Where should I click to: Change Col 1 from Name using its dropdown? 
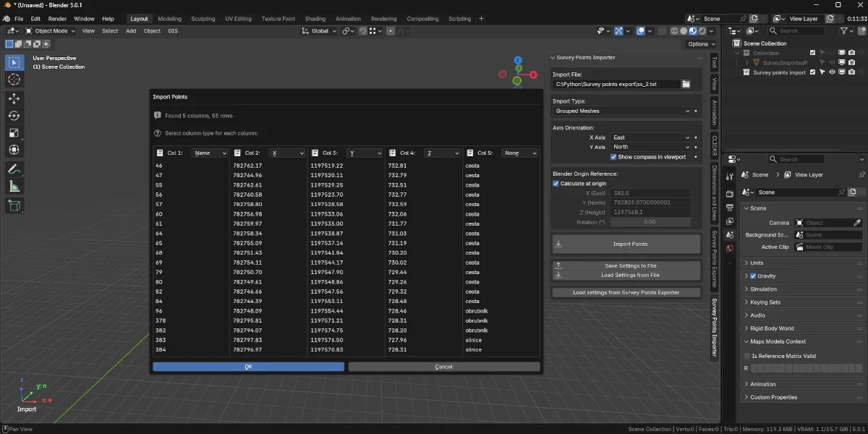coord(209,153)
